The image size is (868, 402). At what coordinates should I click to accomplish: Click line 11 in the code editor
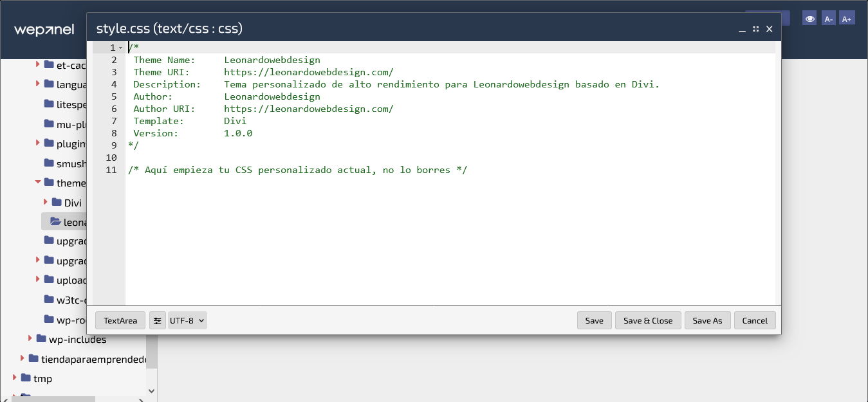(297, 170)
